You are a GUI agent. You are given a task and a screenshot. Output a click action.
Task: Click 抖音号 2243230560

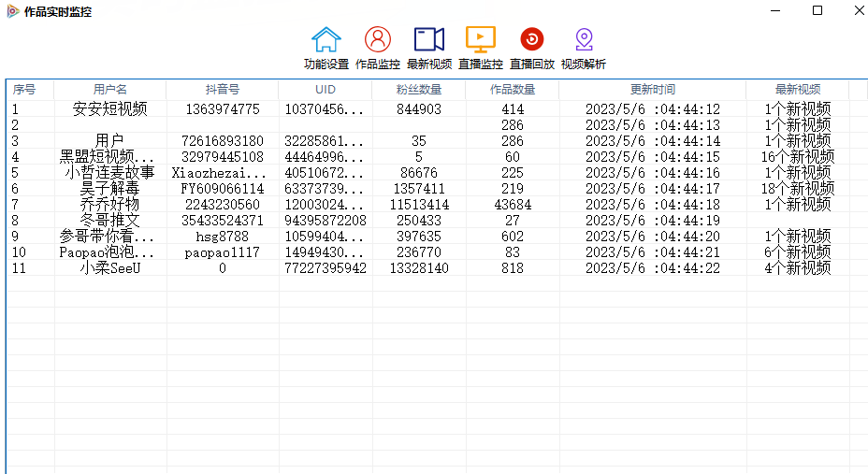pos(222,205)
